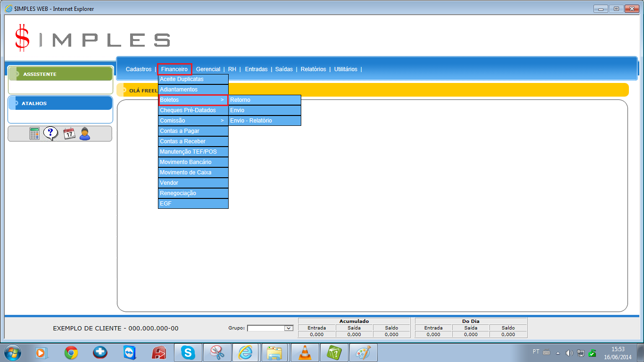The width and height of the screenshot is (644, 362).
Task: Open TeamViewer from the taskbar
Action: tap(129, 353)
